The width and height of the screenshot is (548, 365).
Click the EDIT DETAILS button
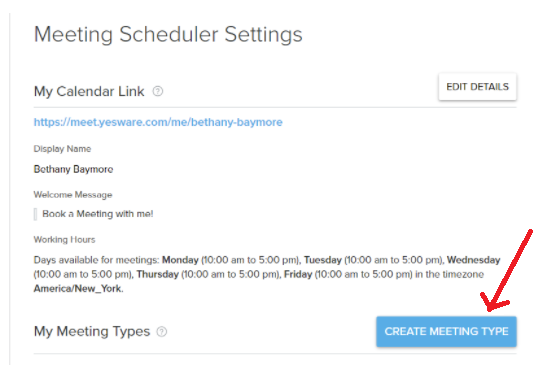tap(477, 87)
